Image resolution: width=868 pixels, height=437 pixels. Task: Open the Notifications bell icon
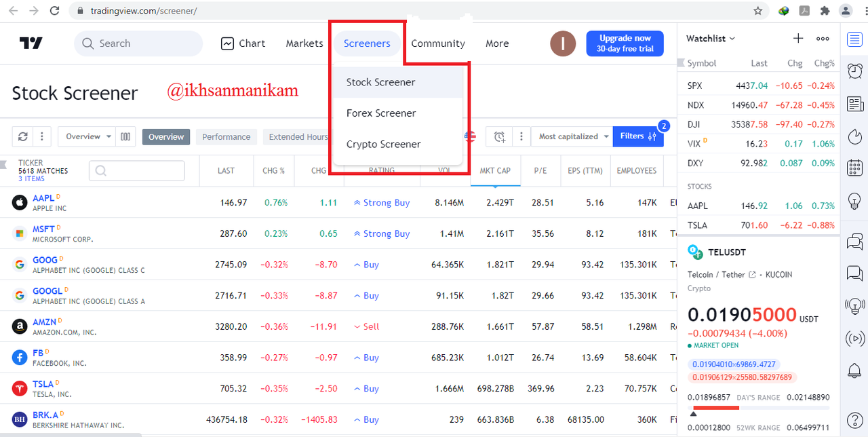(854, 370)
